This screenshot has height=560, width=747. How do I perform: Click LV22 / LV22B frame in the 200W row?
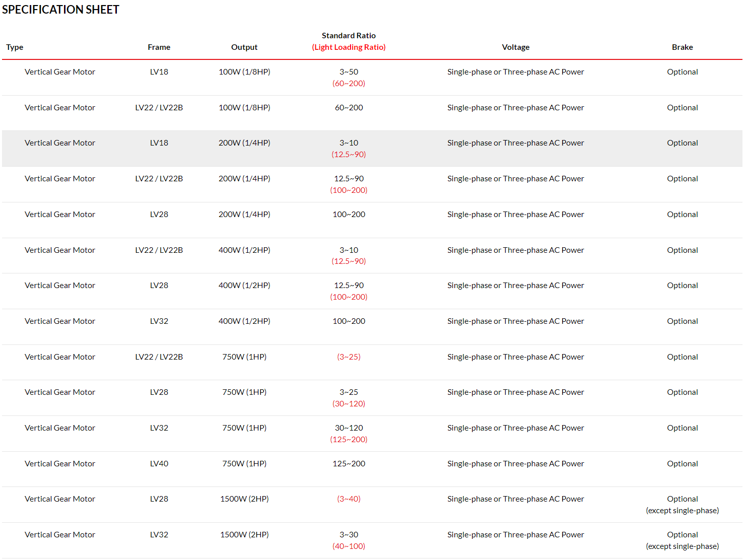pos(159,179)
